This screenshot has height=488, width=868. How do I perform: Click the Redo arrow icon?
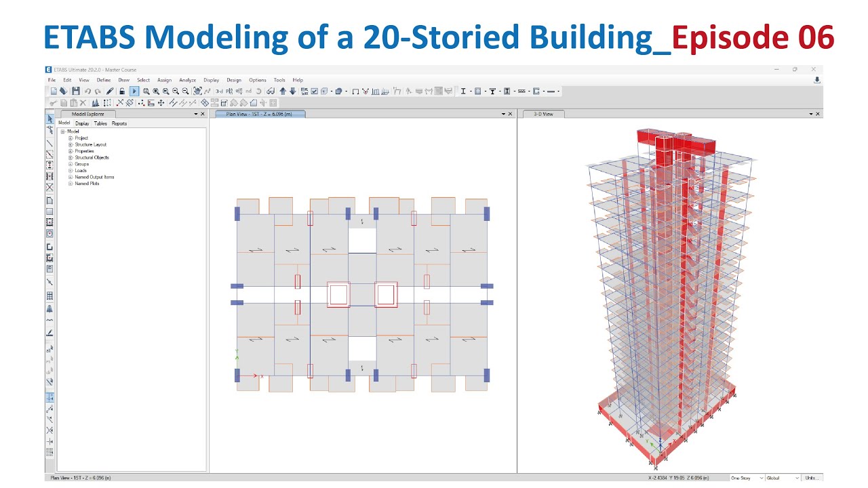(x=98, y=91)
